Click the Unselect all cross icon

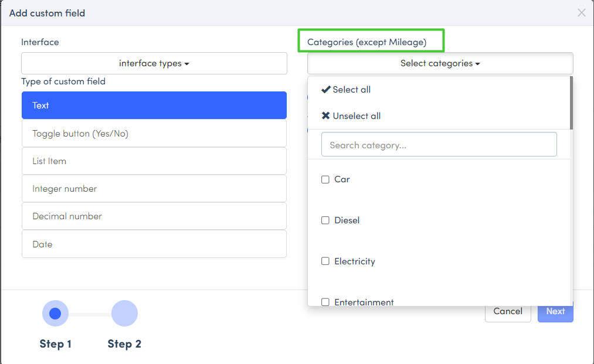[326, 116]
